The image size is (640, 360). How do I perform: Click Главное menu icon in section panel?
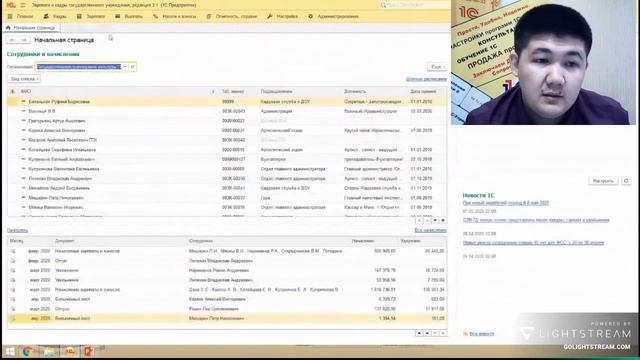click(10, 16)
